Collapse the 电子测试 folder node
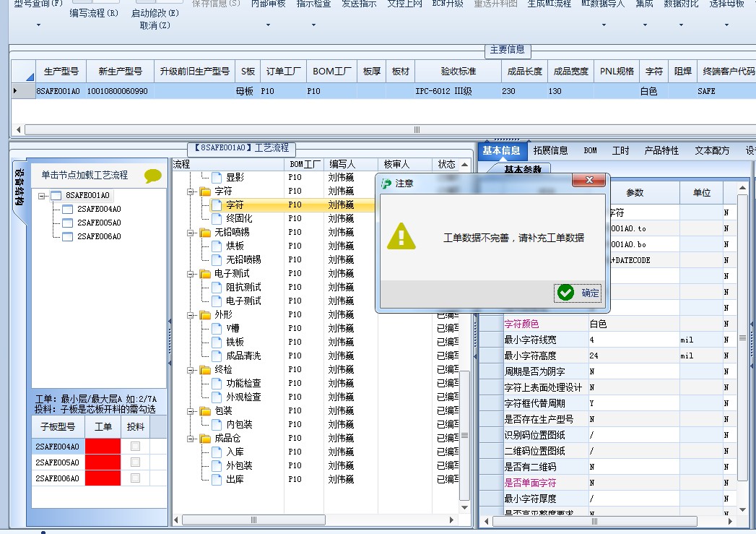Screen dimensions: 756x534 coord(191,274)
